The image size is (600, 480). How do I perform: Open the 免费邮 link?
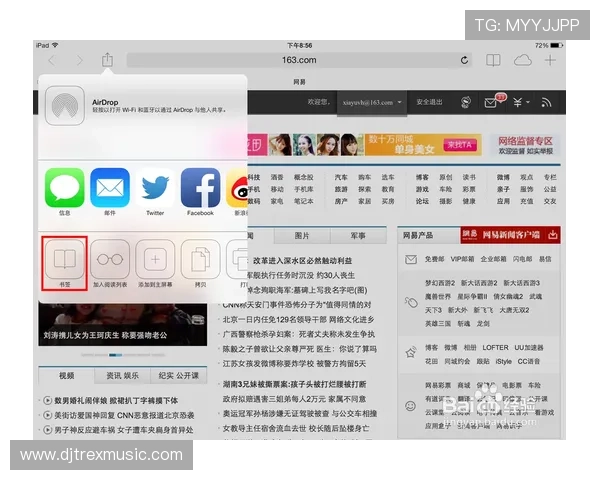tap(434, 260)
